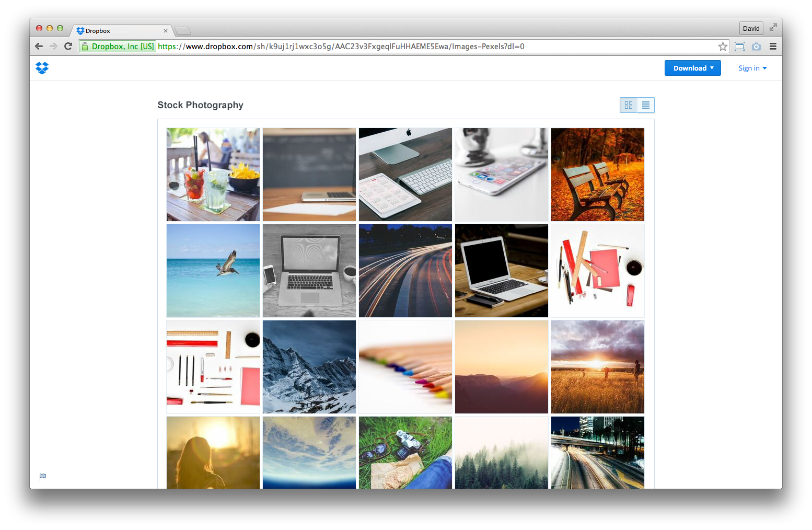Switch to list view
This screenshot has width=812, height=530.
pos(646,105)
